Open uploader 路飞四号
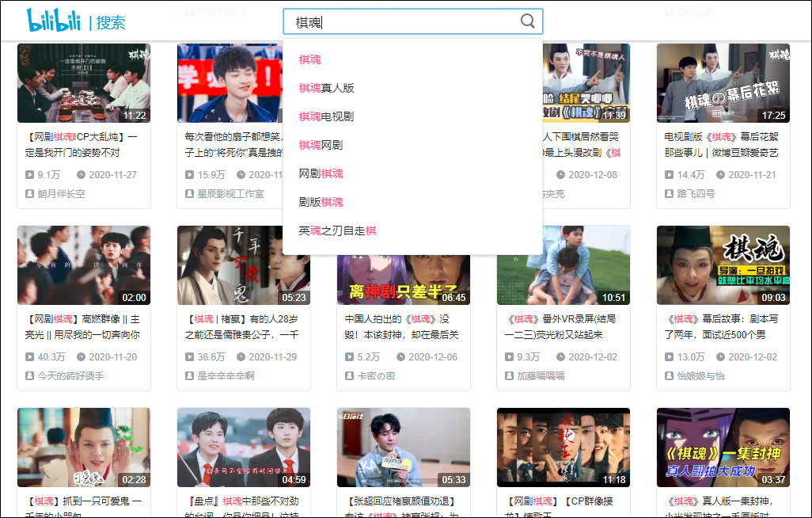 (696, 194)
